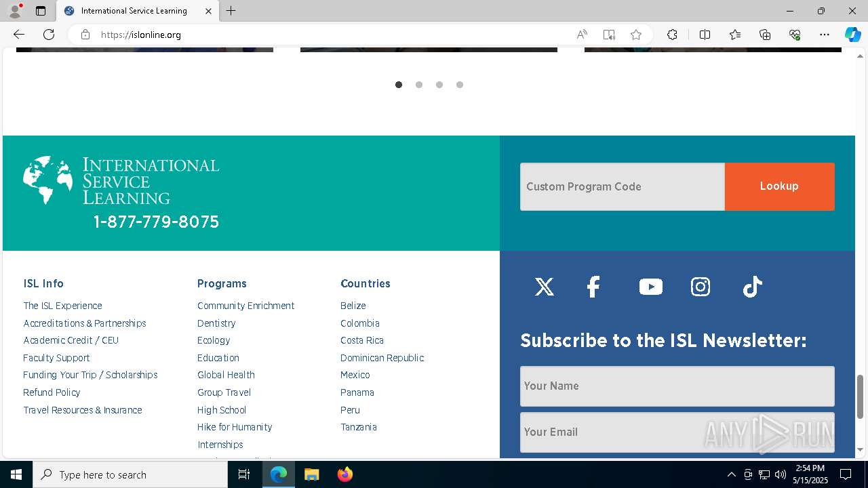Viewport: 868px width, 488px height.
Task: Open the ISL TikTok profile
Action: (x=753, y=287)
